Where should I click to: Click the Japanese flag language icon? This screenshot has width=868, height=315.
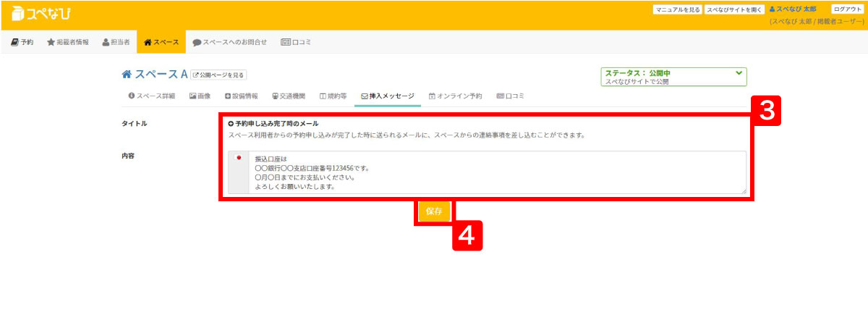point(239,158)
